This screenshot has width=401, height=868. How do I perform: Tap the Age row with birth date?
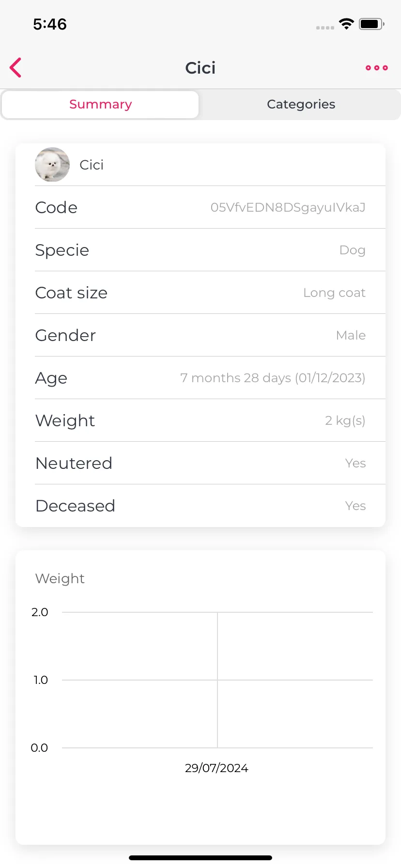coord(200,378)
